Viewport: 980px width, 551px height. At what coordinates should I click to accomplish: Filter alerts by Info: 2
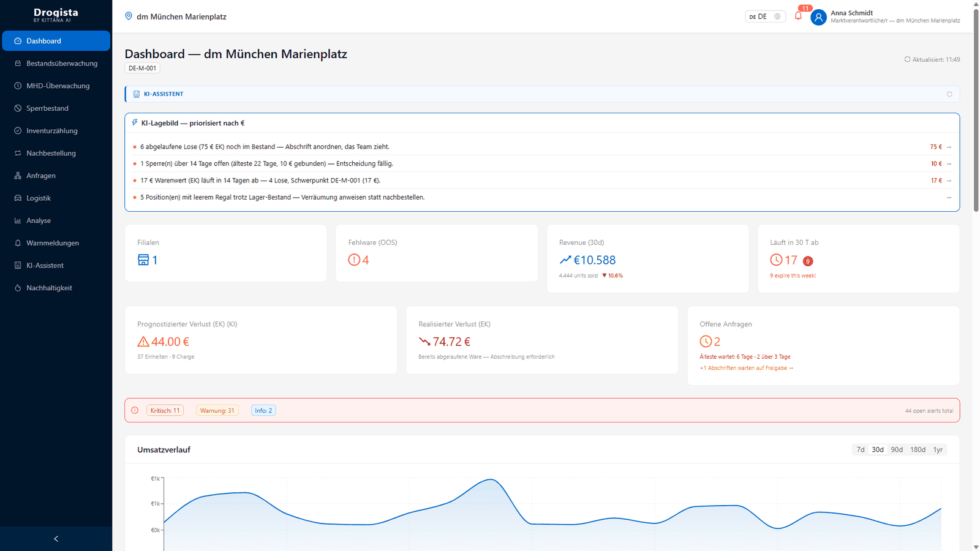pyautogui.click(x=263, y=411)
